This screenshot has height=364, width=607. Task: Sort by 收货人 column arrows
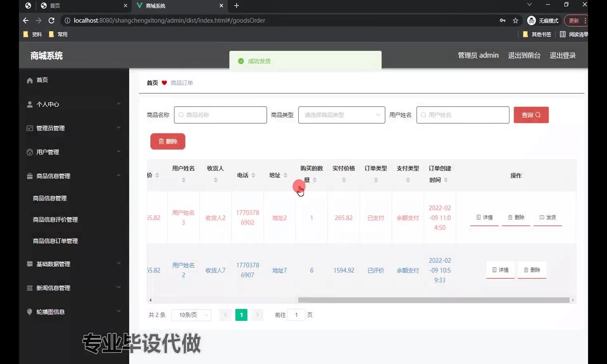coord(215,180)
